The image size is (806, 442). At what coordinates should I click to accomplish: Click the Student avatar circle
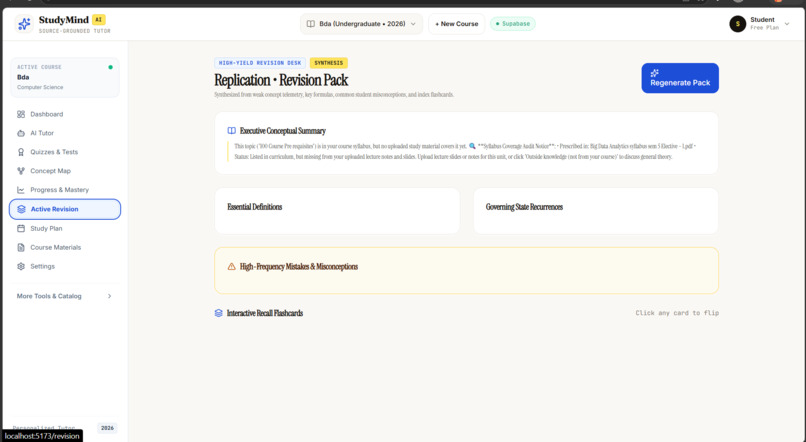tap(738, 24)
